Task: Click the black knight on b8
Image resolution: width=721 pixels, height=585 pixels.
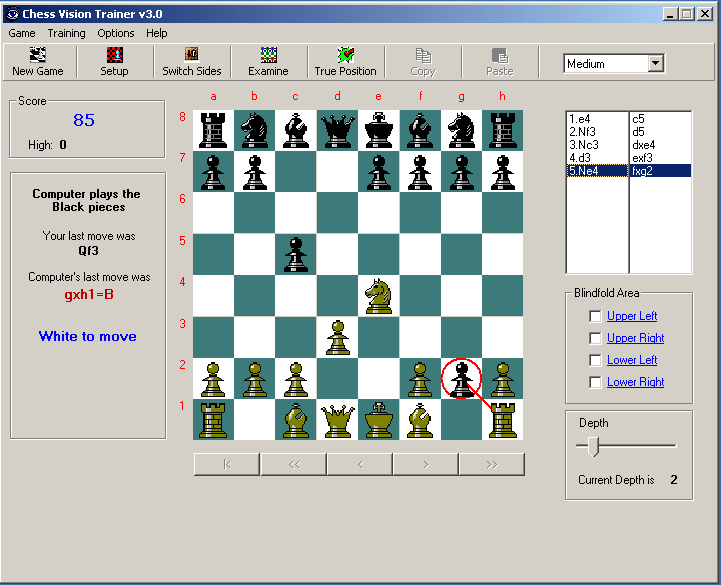Action: click(x=254, y=130)
